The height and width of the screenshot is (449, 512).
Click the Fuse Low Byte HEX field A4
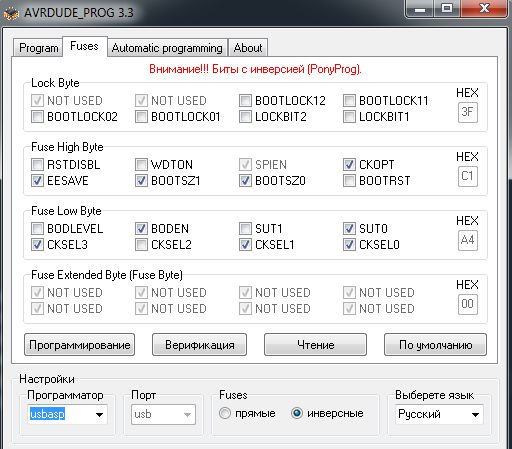tap(468, 240)
